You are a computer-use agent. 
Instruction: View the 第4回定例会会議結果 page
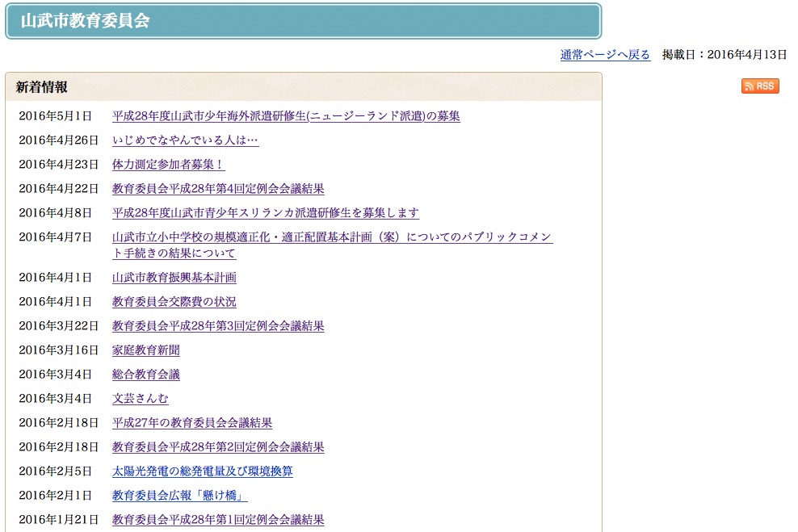[x=218, y=188]
